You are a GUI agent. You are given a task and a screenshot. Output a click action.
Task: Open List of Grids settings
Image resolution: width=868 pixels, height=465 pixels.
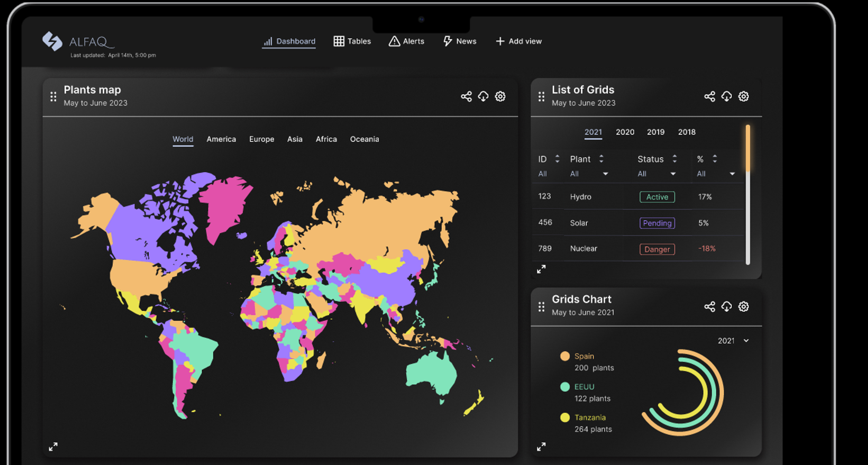click(x=744, y=96)
